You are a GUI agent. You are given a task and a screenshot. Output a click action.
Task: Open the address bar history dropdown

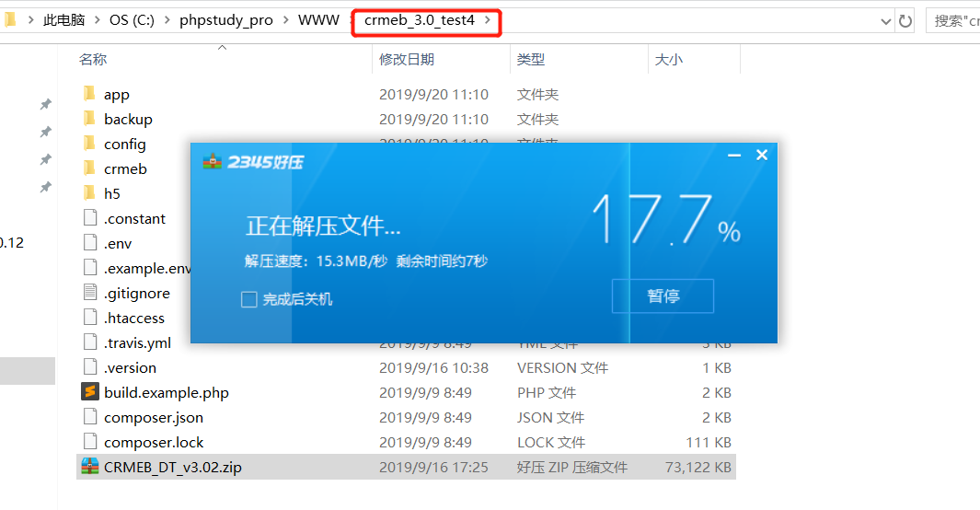pyautogui.click(x=885, y=21)
